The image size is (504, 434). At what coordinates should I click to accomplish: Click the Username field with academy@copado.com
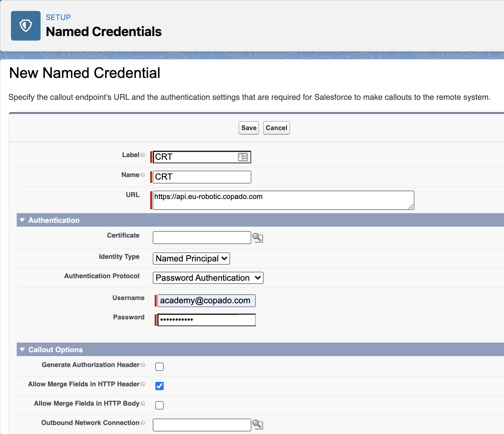tap(207, 301)
